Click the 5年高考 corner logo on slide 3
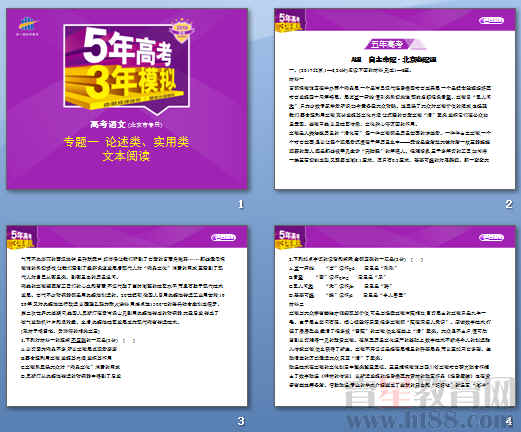This screenshot has width=521, height=432. pyautogui.click(x=22, y=239)
